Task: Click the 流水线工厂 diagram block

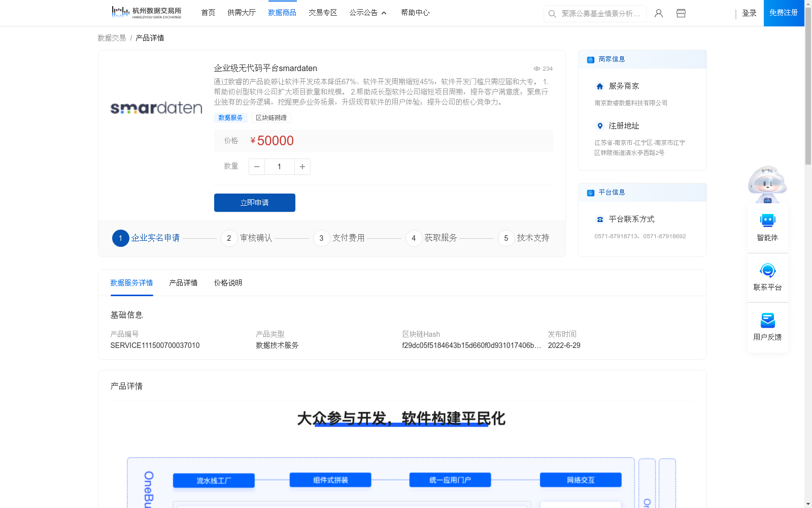Action: click(214, 481)
